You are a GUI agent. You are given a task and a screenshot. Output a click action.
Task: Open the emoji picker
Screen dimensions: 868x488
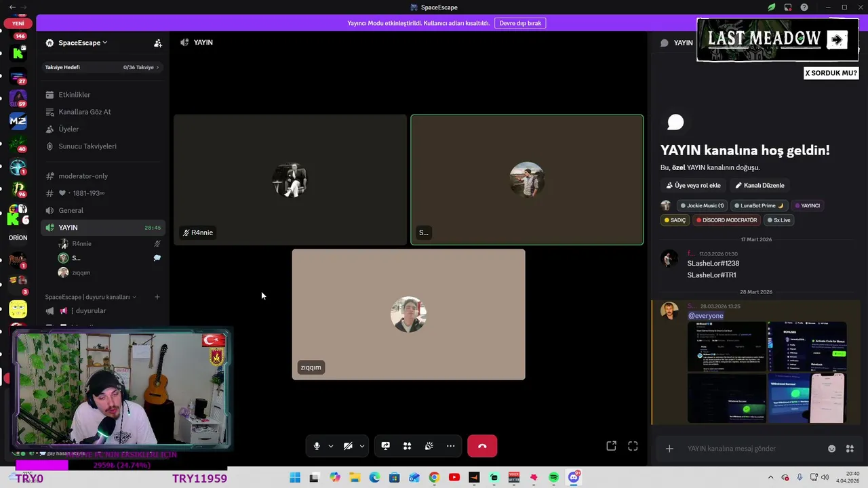(x=831, y=449)
